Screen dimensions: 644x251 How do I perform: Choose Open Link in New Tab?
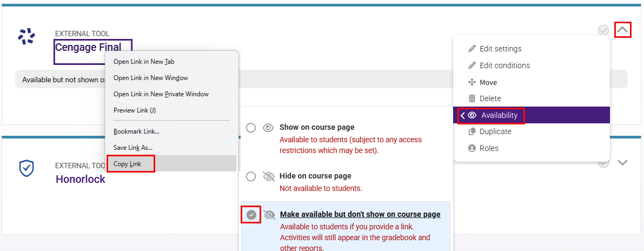[x=143, y=62]
